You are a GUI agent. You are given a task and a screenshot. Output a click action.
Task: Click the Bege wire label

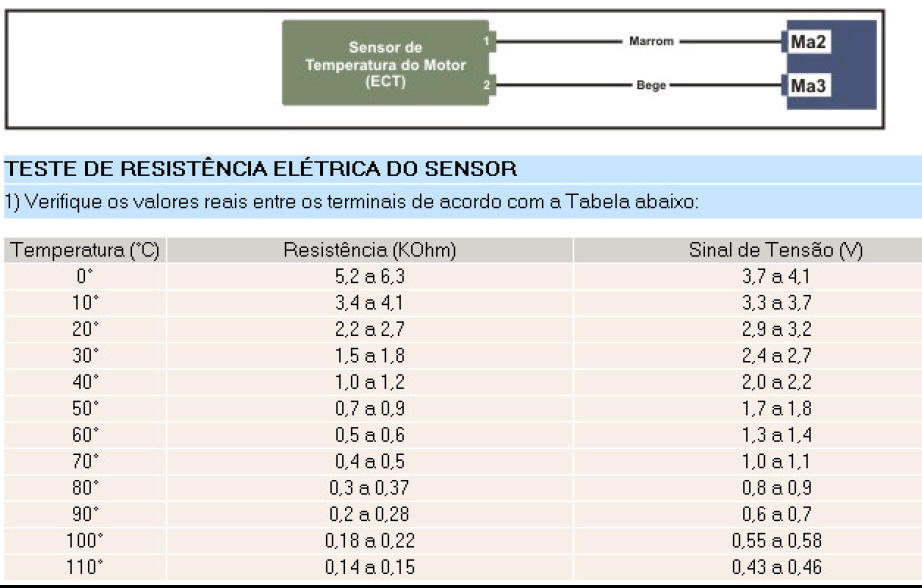point(651,86)
